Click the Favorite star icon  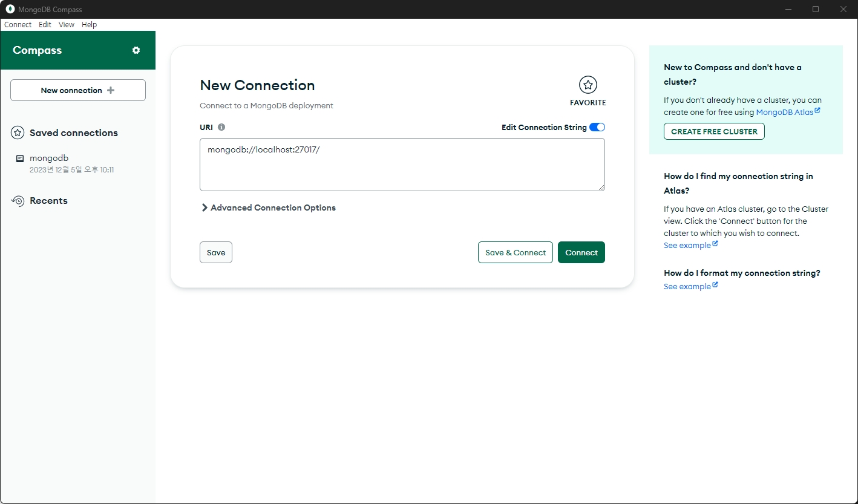(588, 85)
